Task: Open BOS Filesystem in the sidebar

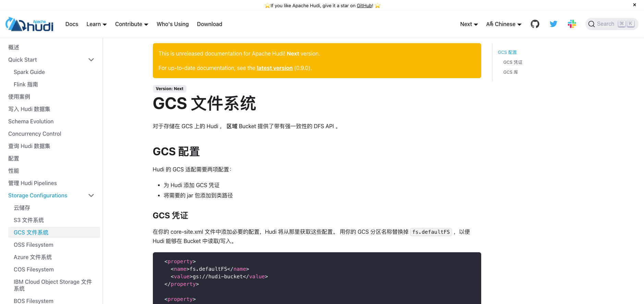Action: tap(34, 301)
